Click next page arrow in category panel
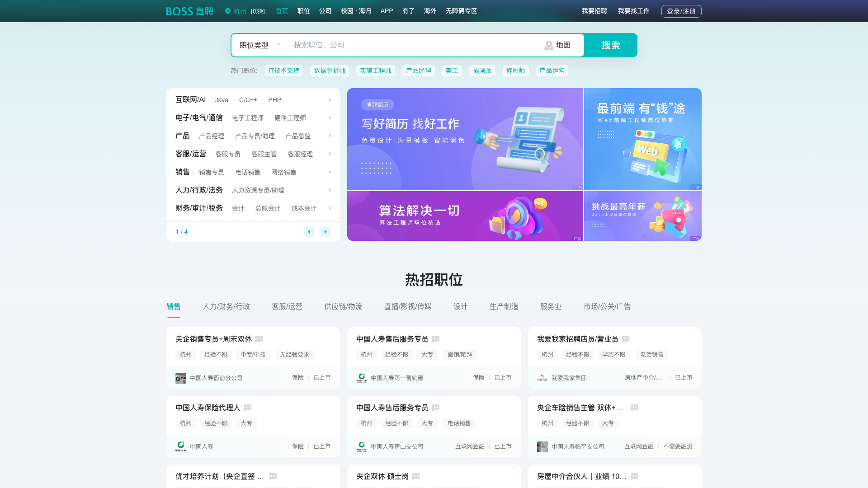Viewport: 868px width, 488px height. (x=325, y=232)
